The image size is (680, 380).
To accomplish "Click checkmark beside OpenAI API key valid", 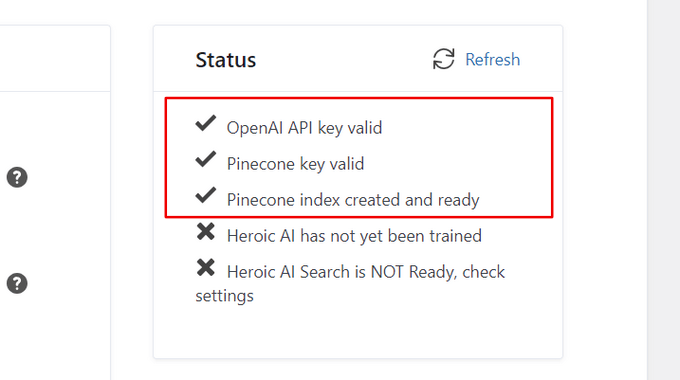I will click(x=206, y=123).
